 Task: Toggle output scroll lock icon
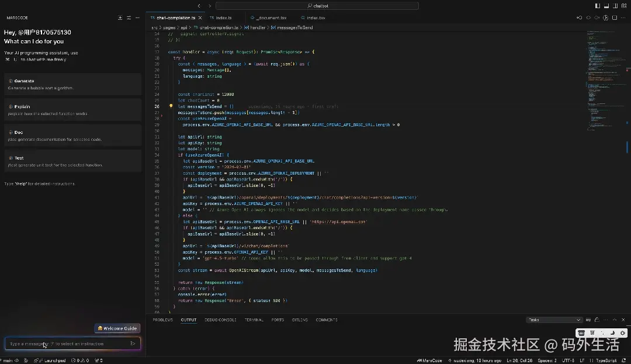597,320
